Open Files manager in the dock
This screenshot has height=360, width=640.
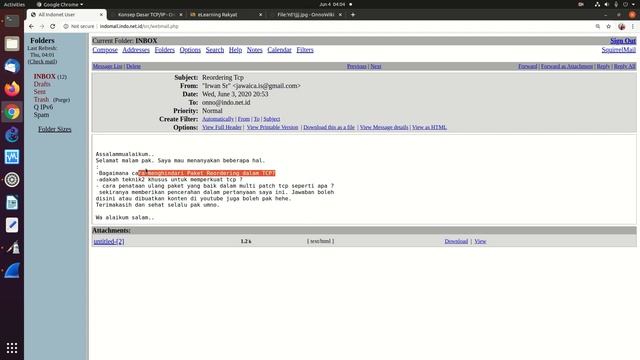(x=12, y=43)
